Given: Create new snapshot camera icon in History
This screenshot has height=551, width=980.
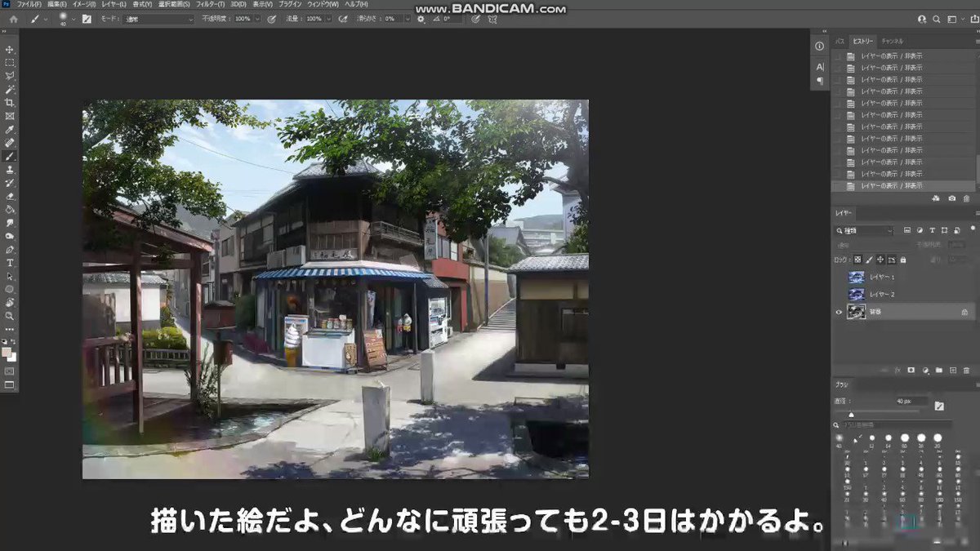Looking at the screenshot, I should [951, 198].
